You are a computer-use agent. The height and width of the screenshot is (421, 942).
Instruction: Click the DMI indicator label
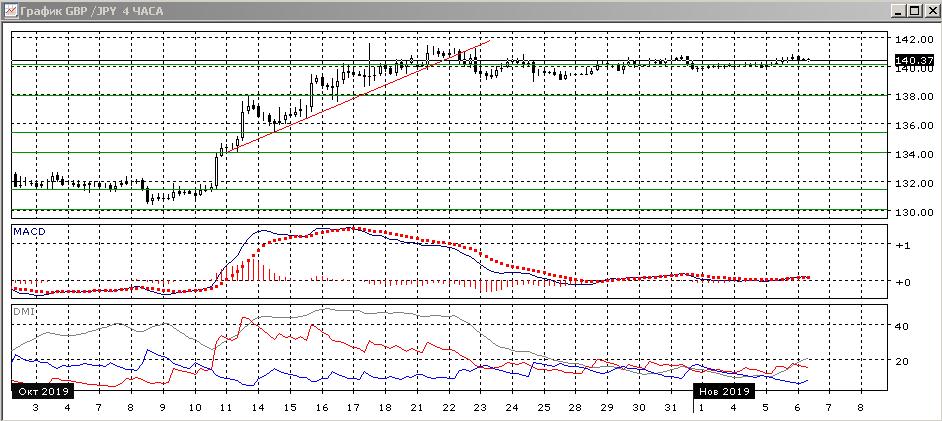coord(23,311)
